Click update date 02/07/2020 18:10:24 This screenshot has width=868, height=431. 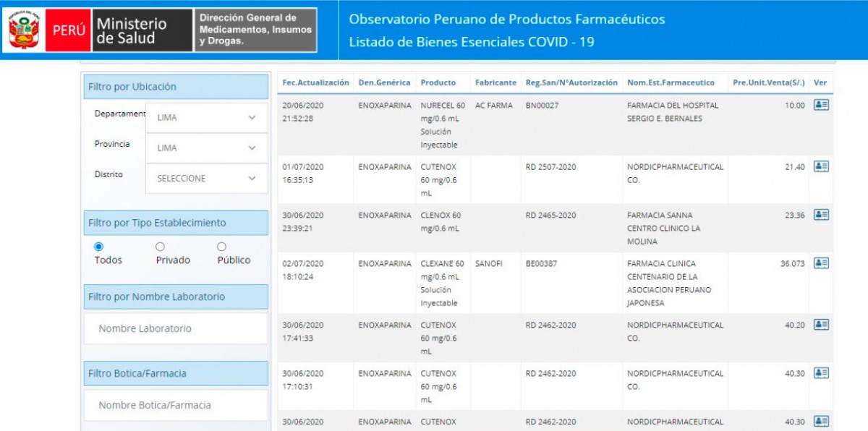pos(303,270)
